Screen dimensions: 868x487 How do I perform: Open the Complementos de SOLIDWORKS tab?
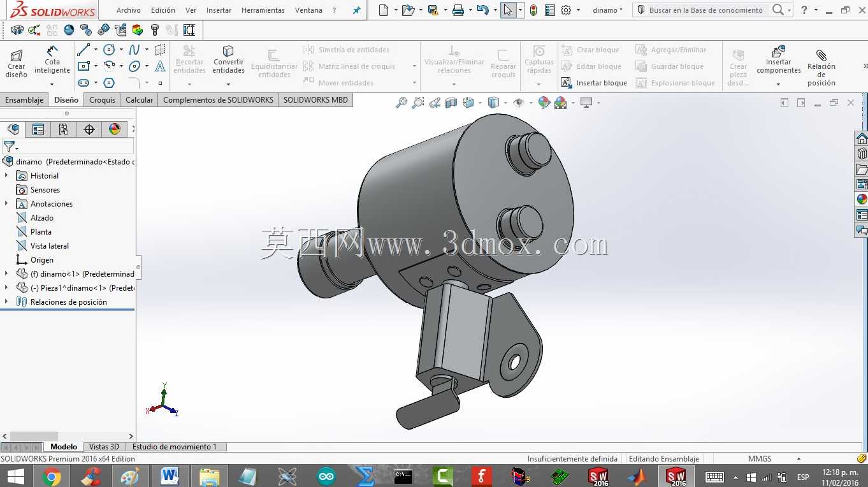click(218, 100)
